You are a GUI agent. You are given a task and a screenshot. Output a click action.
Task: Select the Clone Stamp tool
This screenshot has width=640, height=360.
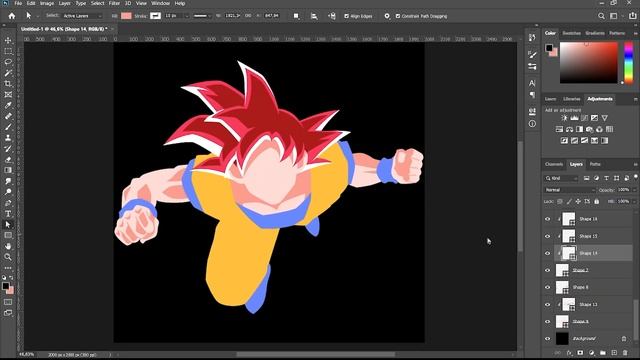tap(8, 138)
